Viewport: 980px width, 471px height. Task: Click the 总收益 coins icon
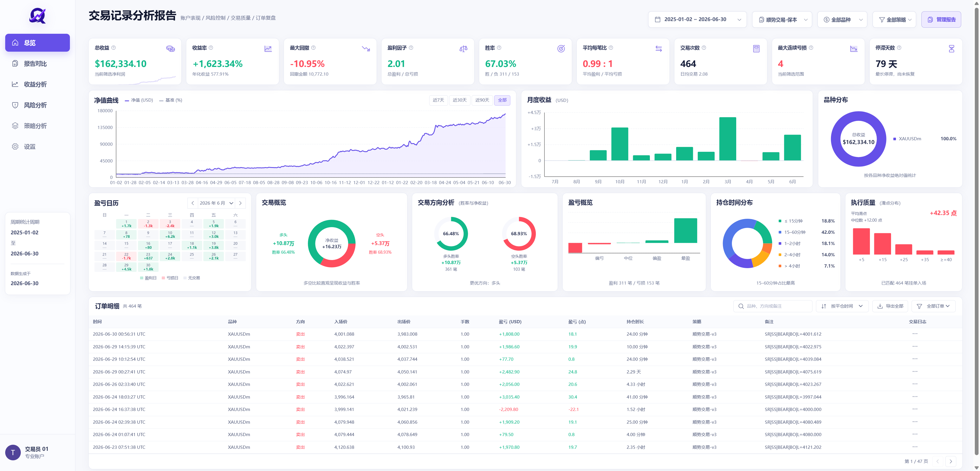pos(170,49)
